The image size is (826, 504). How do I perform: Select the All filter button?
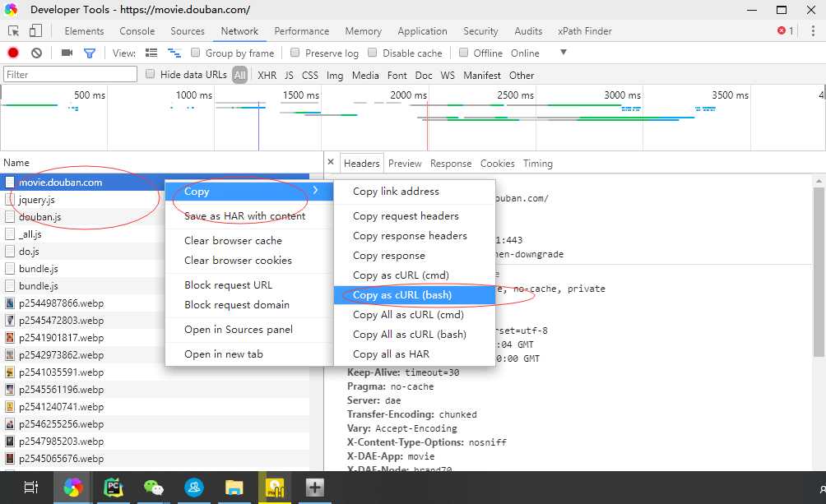click(x=239, y=76)
